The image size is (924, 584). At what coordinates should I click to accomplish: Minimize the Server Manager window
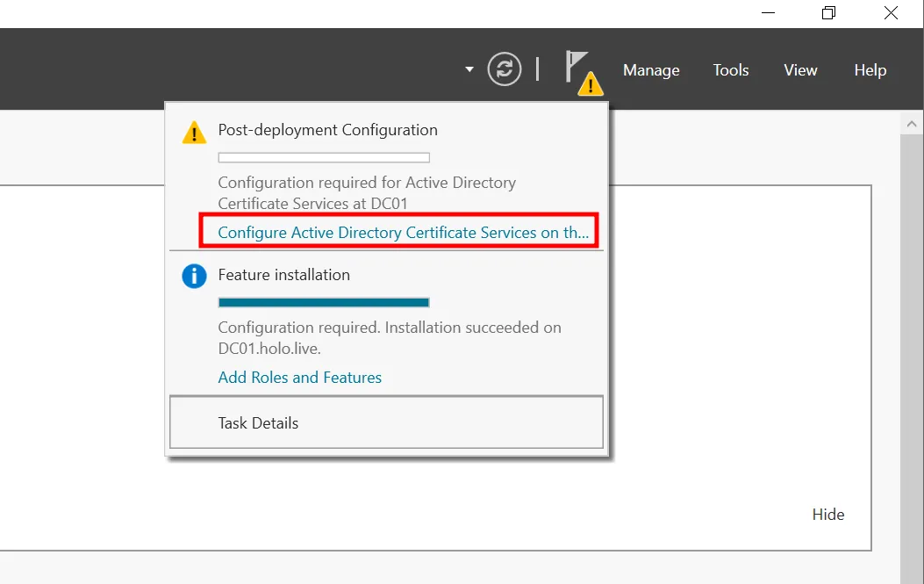click(x=768, y=13)
